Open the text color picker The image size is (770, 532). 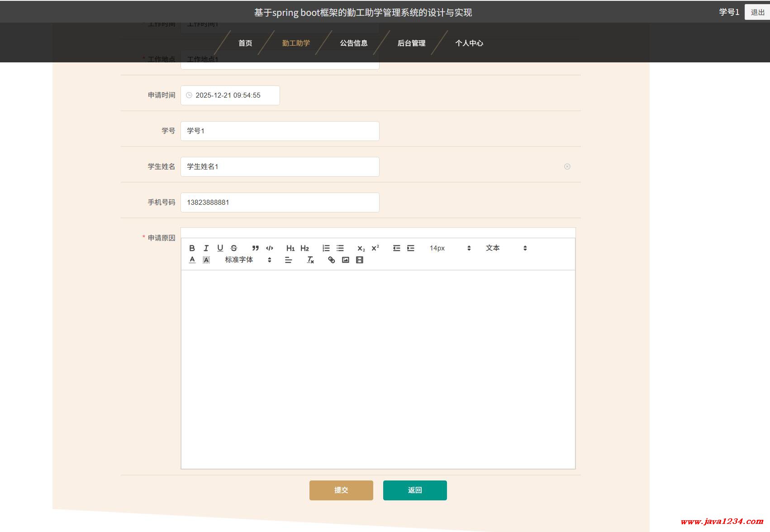192,260
